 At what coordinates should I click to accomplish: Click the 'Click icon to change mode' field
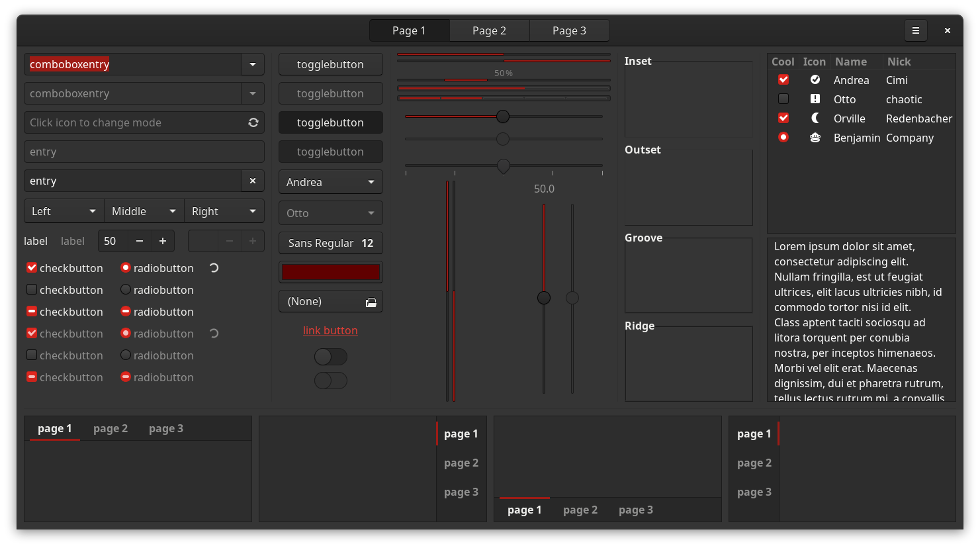click(x=144, y=122)
